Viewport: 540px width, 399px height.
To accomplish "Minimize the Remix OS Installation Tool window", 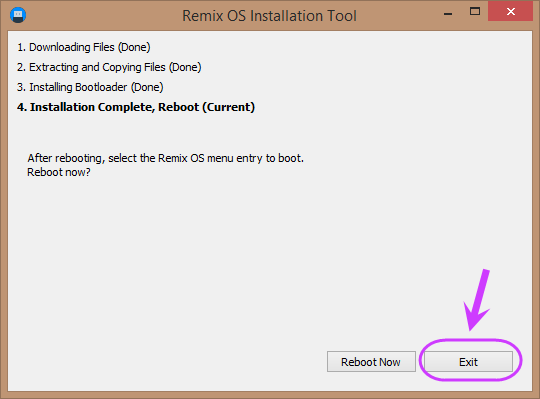I will point(448,14).
